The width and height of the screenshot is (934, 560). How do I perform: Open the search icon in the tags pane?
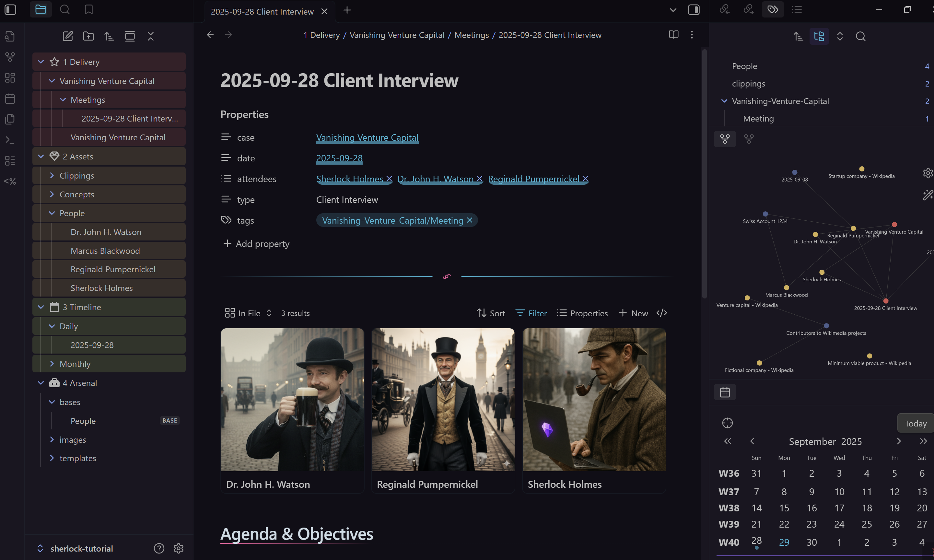[860, 36]
